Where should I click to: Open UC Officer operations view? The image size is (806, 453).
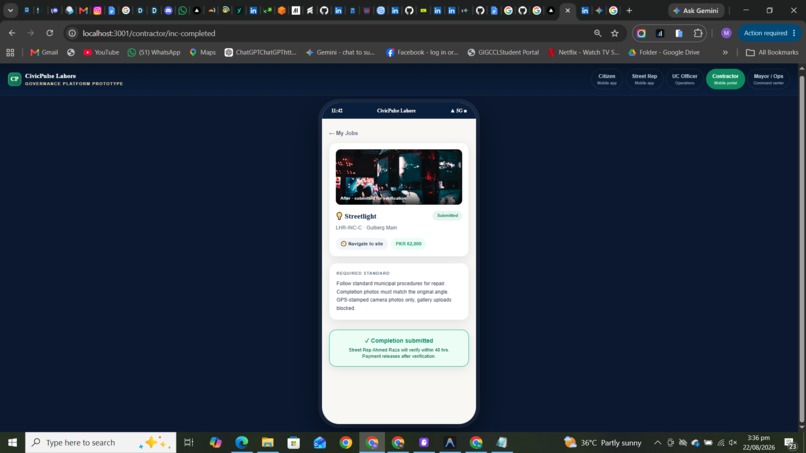684,79
